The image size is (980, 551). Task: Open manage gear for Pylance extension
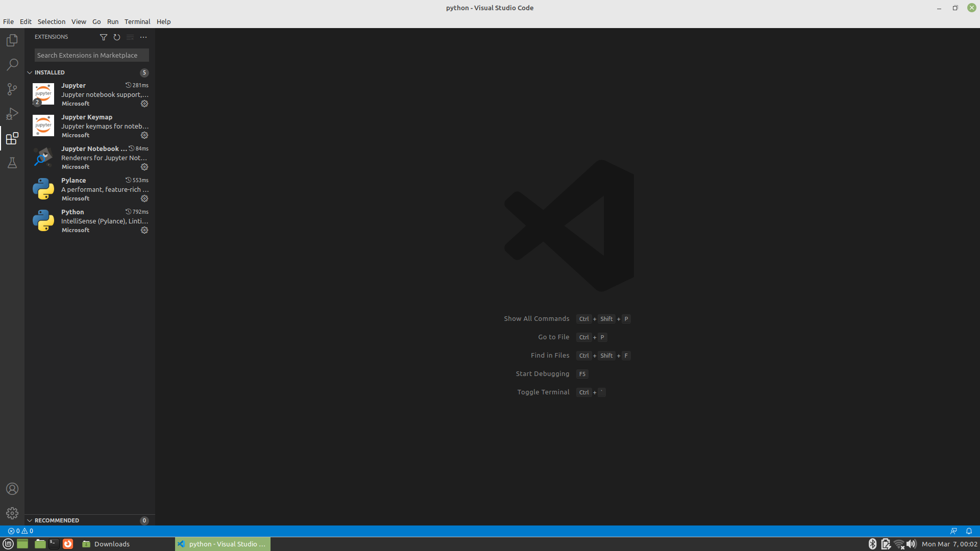[144, 198]
